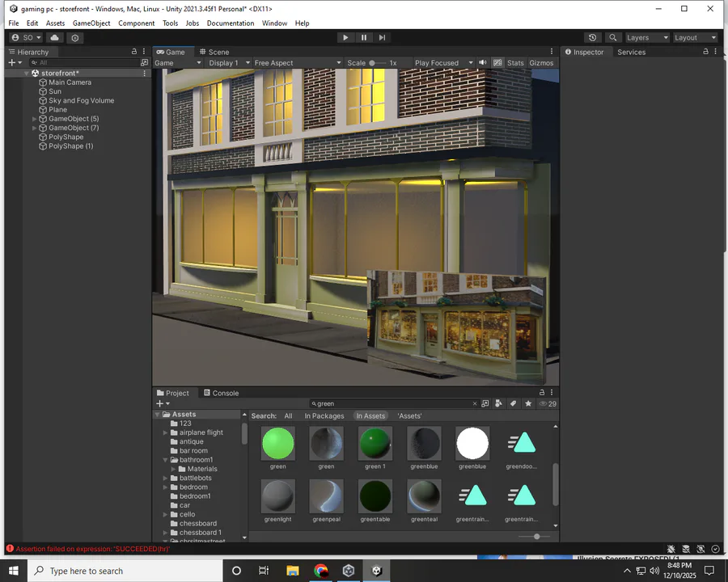
Task: Toggle the Game view shortcuts keyboard icon
Action: click(497, 63)
